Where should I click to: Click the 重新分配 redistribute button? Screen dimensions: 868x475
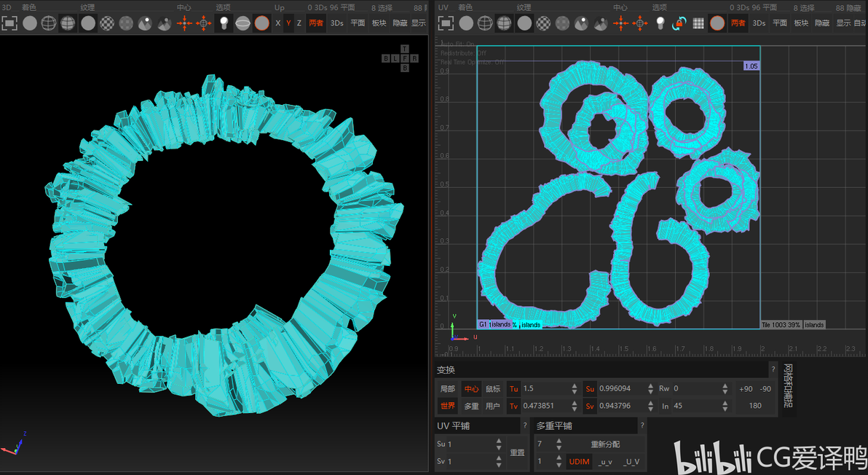tap(605, 444)
